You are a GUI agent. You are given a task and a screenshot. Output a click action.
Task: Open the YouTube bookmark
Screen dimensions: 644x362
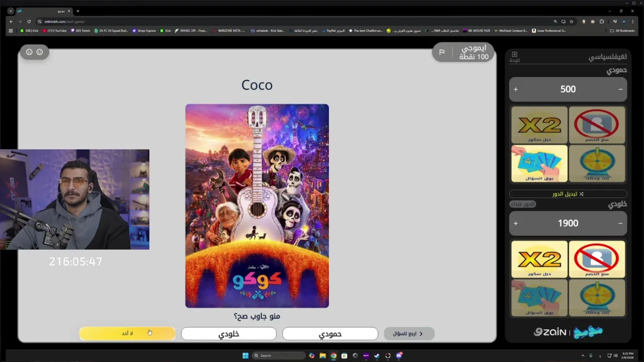(x=55, y=31)
